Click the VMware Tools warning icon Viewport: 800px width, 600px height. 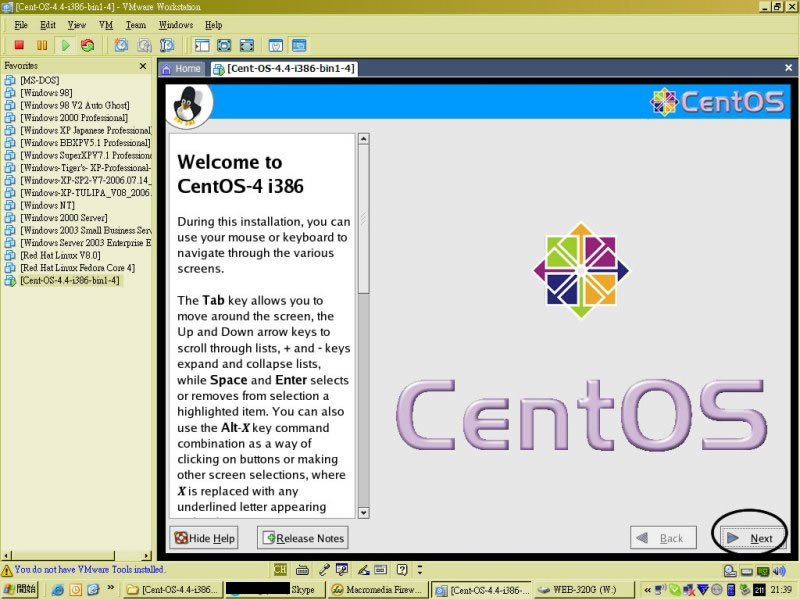click(x=7, y=570)
